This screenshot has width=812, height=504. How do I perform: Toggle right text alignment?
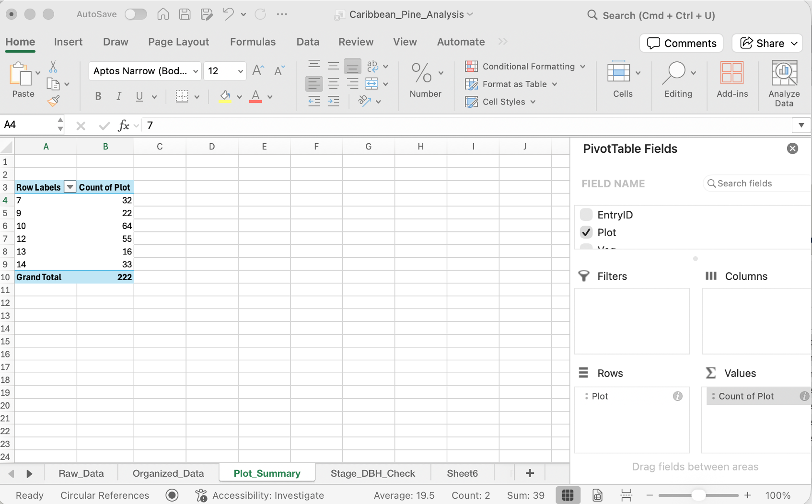click(x=352, y=84)
